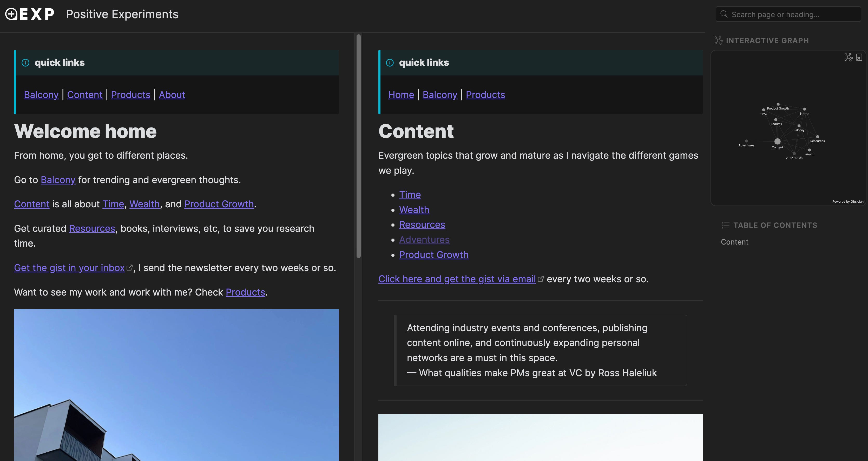Open About from left quick links
Viewport: 868px width, 461px height.
pos(172,95)
